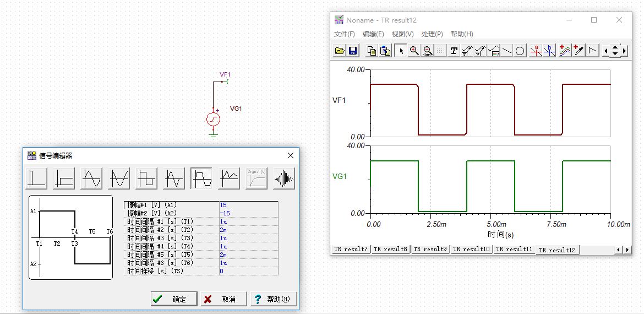
Task: Cancel with the 取消 button
Action: click(x=223, y=299)
